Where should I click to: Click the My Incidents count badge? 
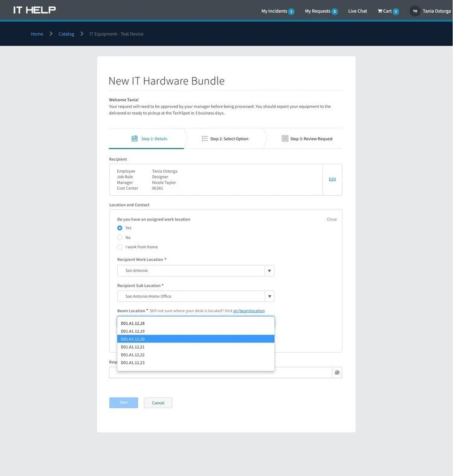pyautogui.click(x=291, y=11)
